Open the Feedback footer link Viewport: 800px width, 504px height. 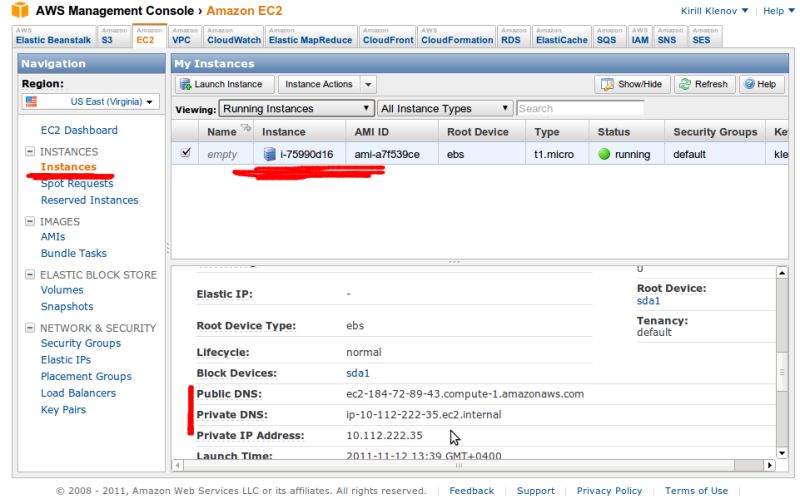[471, 491]
